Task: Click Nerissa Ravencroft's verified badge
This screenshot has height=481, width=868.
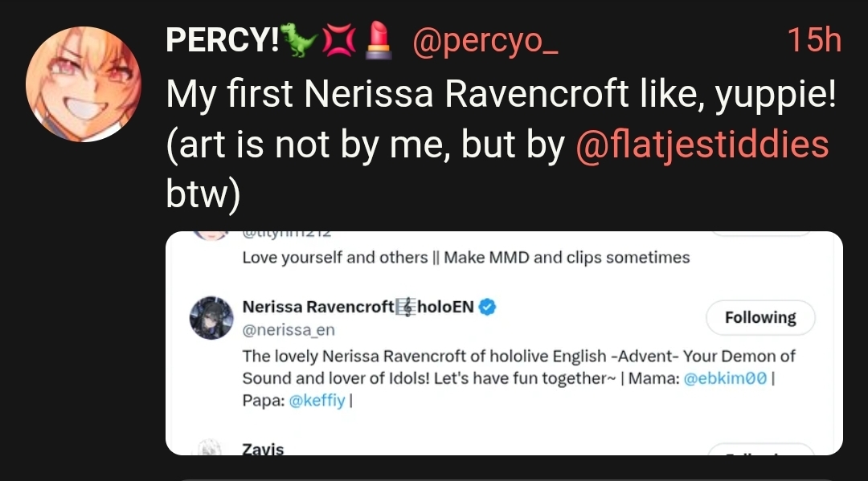Action: tap(487, 307)
